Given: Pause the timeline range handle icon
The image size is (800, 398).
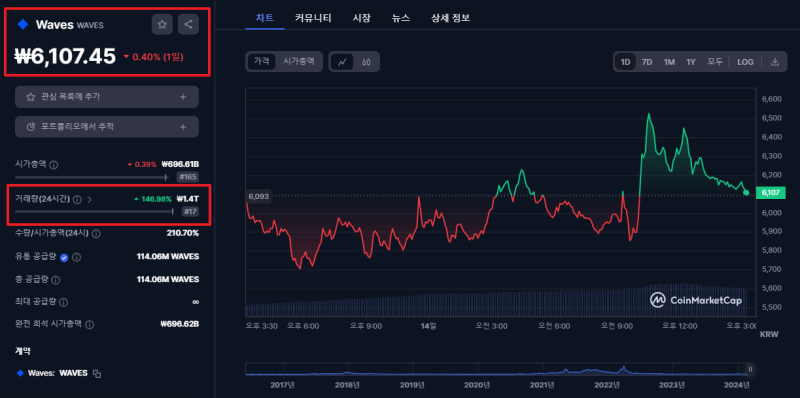Looking at the screenshot, I should (x=750, y=369).
